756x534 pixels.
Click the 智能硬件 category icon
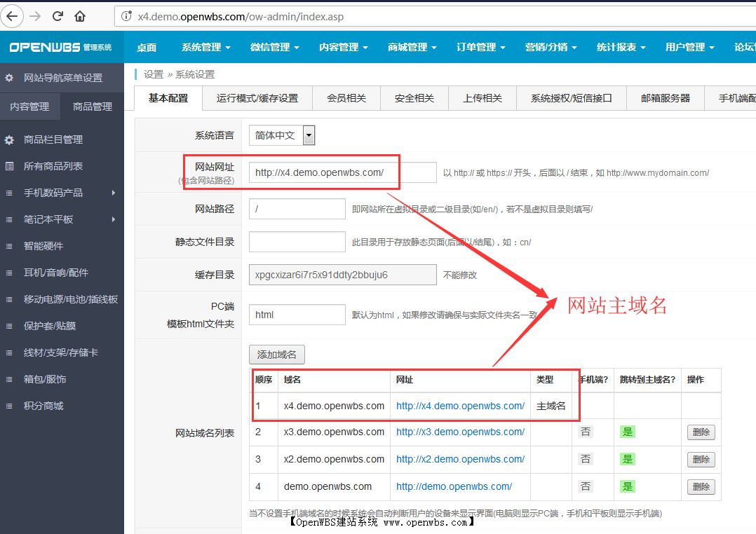[x=10, y=245]
